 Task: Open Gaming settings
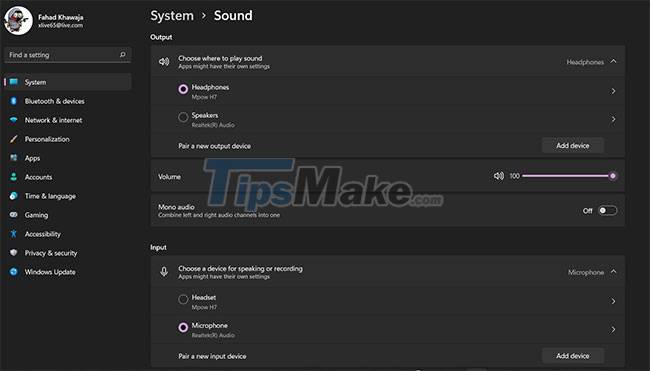(x=68, y=215)
